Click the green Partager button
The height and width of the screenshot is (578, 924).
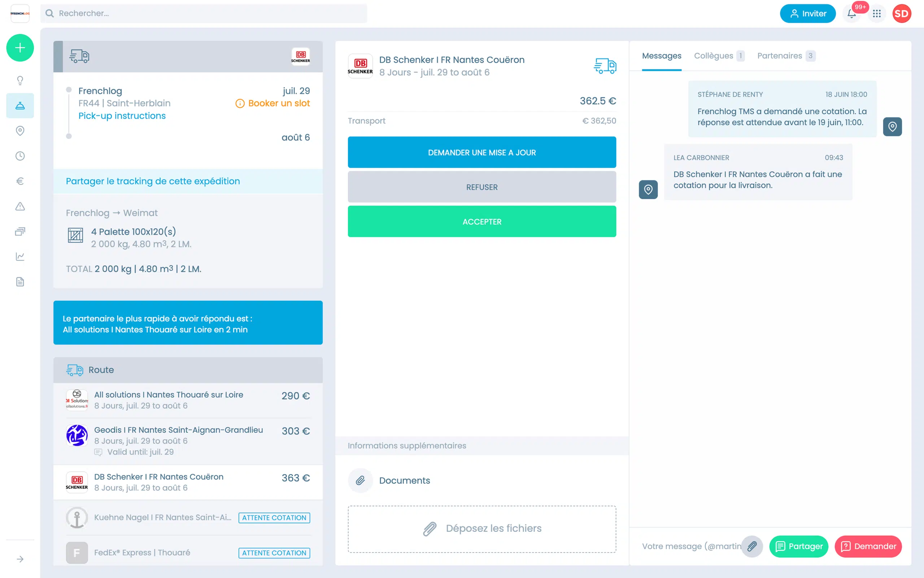point(799,546)
